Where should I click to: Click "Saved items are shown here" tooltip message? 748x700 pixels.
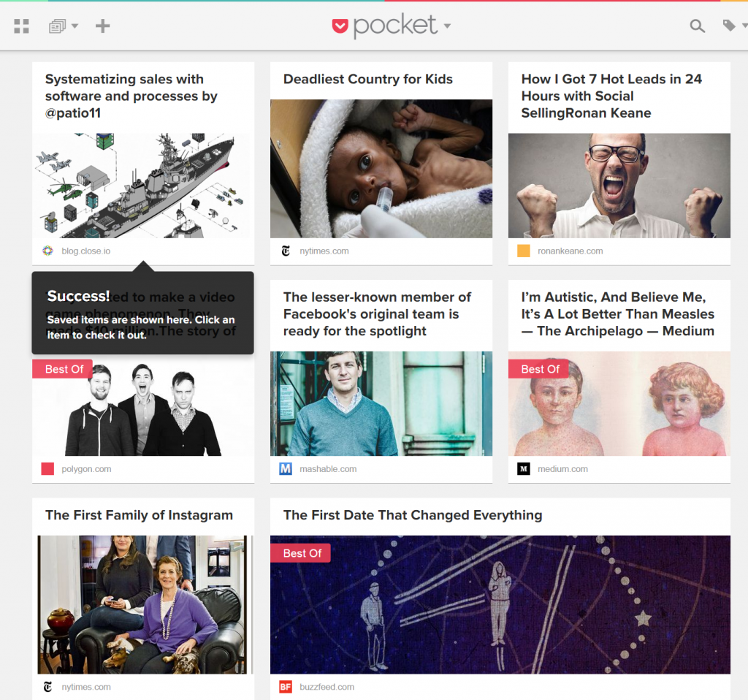141,327
